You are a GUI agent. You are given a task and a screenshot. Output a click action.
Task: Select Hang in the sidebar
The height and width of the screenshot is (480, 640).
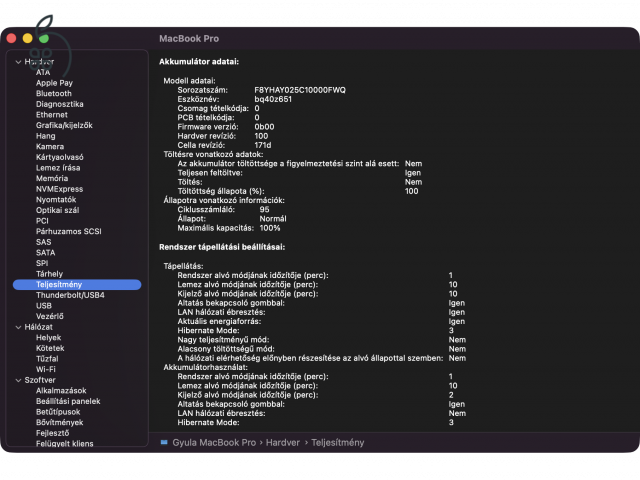click(45, 136)
